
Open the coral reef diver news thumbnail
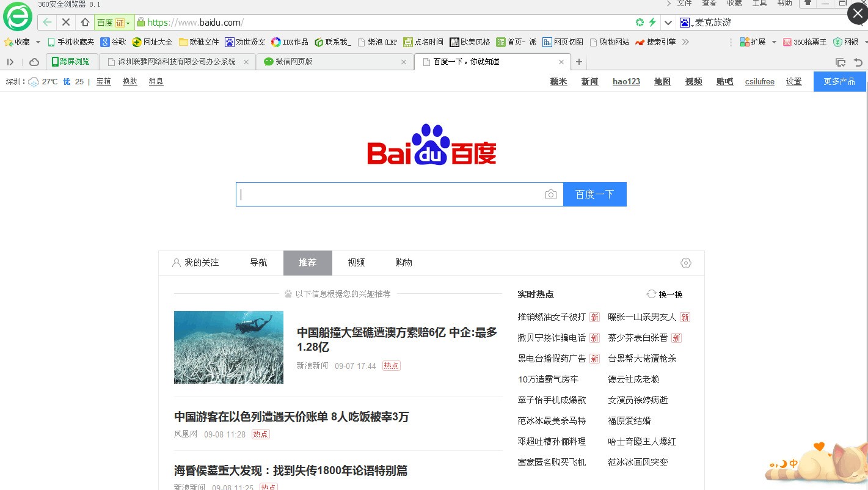228,347
